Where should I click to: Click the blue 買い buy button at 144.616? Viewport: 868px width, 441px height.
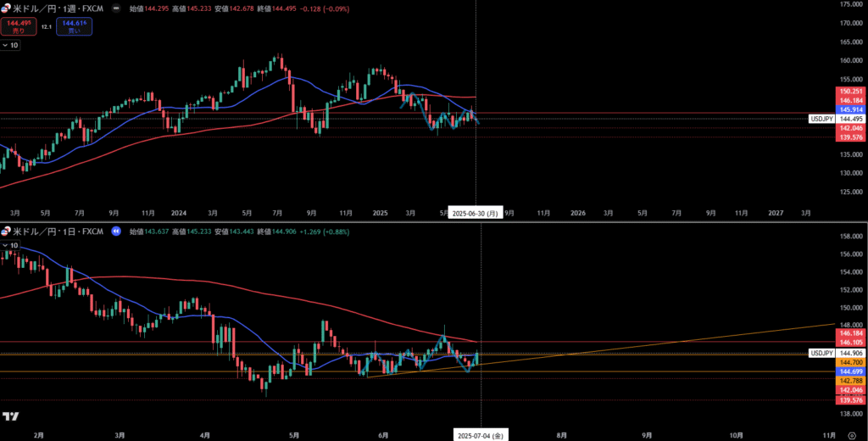pyautogui.click(x=74, y=26)
